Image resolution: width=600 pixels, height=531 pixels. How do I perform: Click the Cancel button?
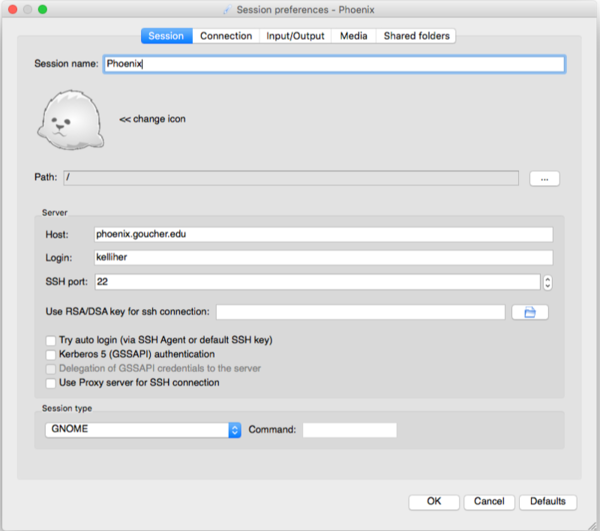[489, 501]
